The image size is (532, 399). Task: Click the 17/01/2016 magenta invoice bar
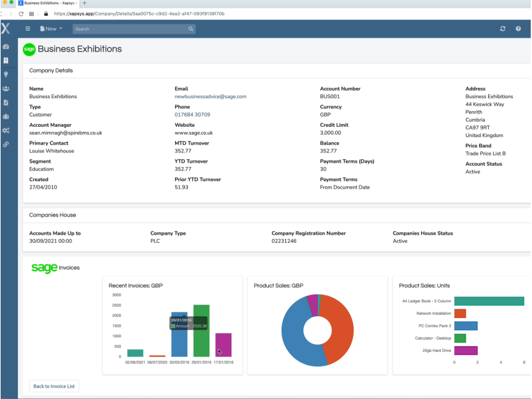coord(223,345)
